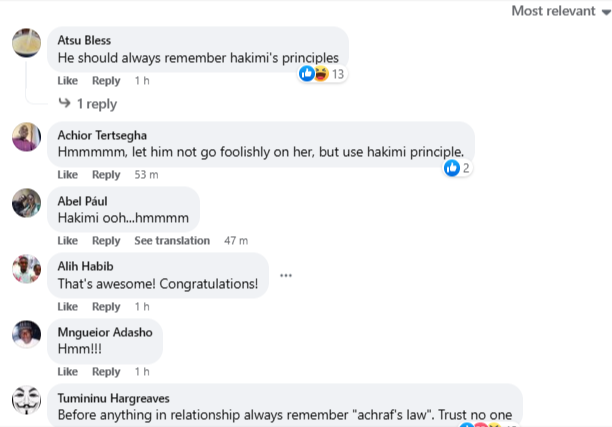Click Tumininu Hargreaves' mask avatar

click(x=26, y=401)
